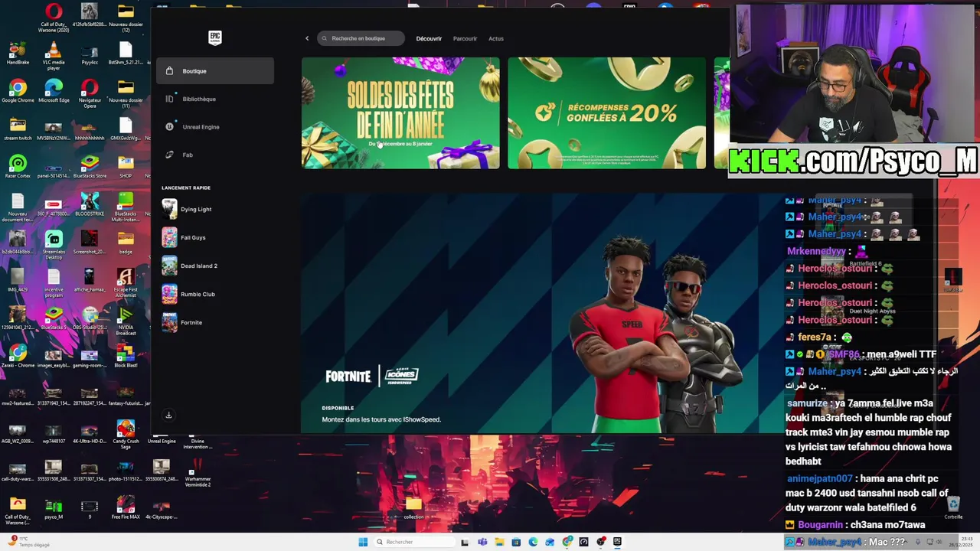The image size is (980, 551).
Task: Select Block Blast! desktop icon
Action: pos(126,357)
